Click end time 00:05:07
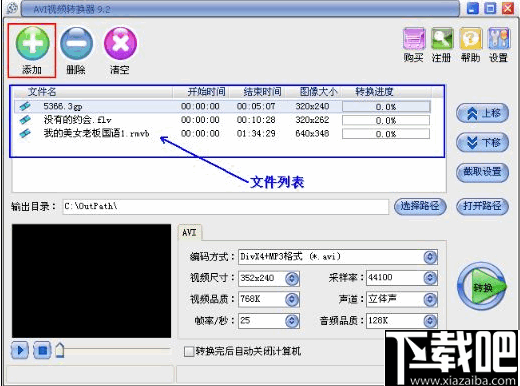Viewport: 520px width, 386px height. click(256, 107)
